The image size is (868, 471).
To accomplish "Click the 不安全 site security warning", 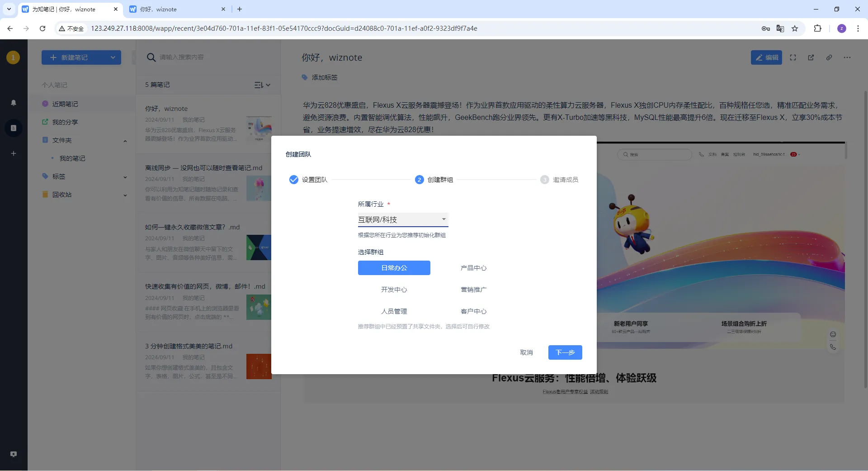I will [x=71, y=29].
